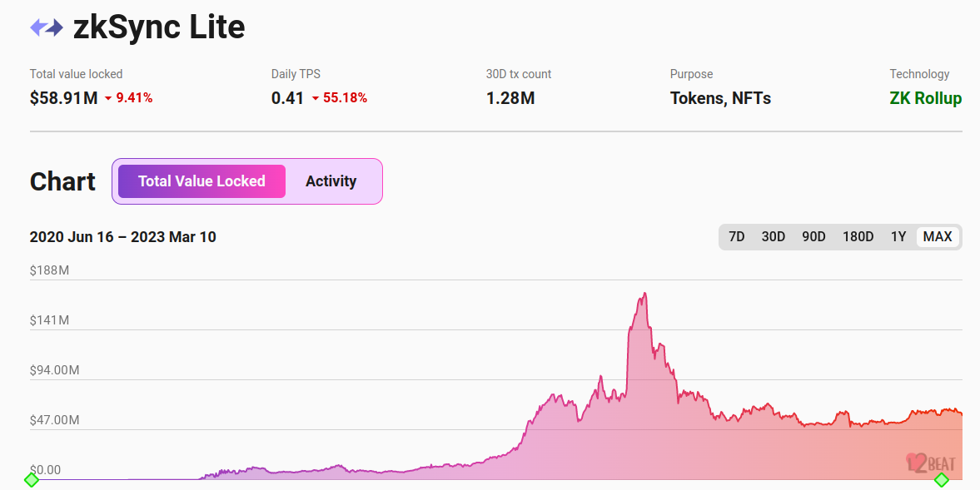The height and width of the screenshot is (490, 980).
Task: Select the MAX chart range
Action: (x=938, y=236)
